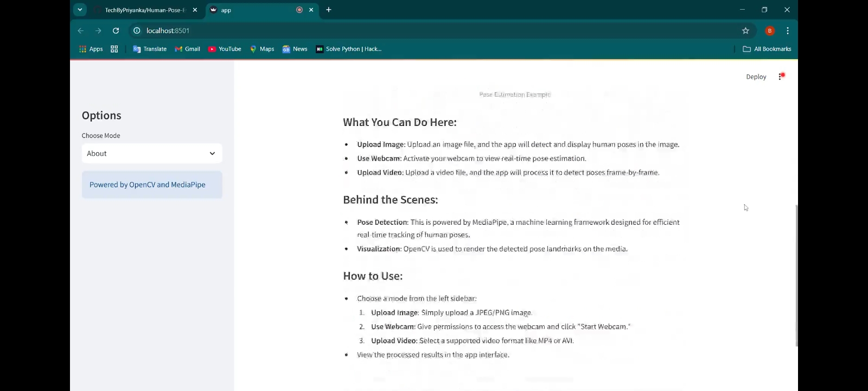Click the localhost:8501 address bar
868x391 pixels.
(380, 31)
